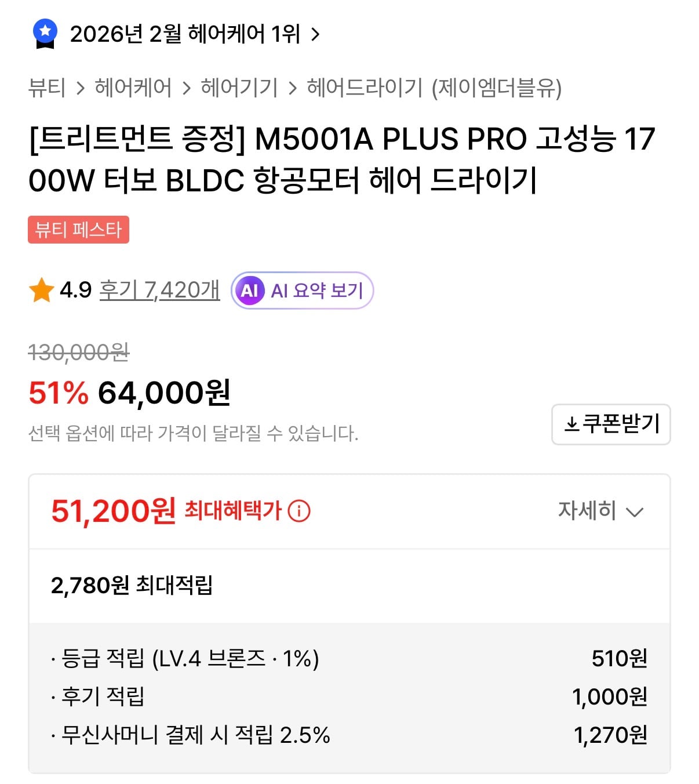Navigate to the 헤어기기 breadcrumb
The width and height of the screenshot is (699, 784).
(x=239, y=88)
